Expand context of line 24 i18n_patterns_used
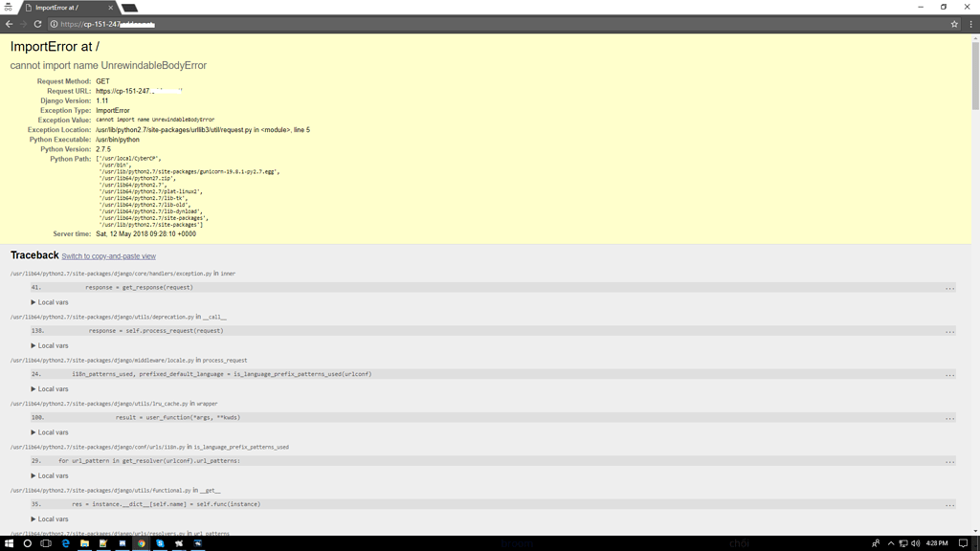 click(949, 375)
